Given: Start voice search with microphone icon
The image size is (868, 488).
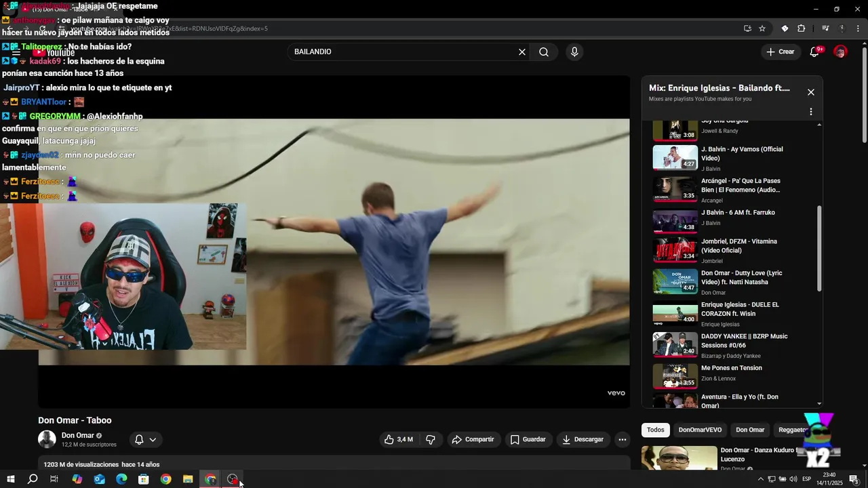Looking at the screenshot, I should [574, 52].
